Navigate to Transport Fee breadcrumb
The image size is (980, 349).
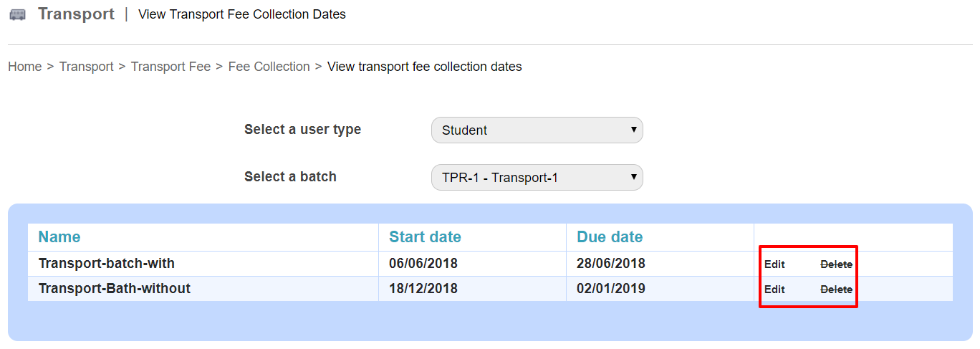click(x=170, y=67)
